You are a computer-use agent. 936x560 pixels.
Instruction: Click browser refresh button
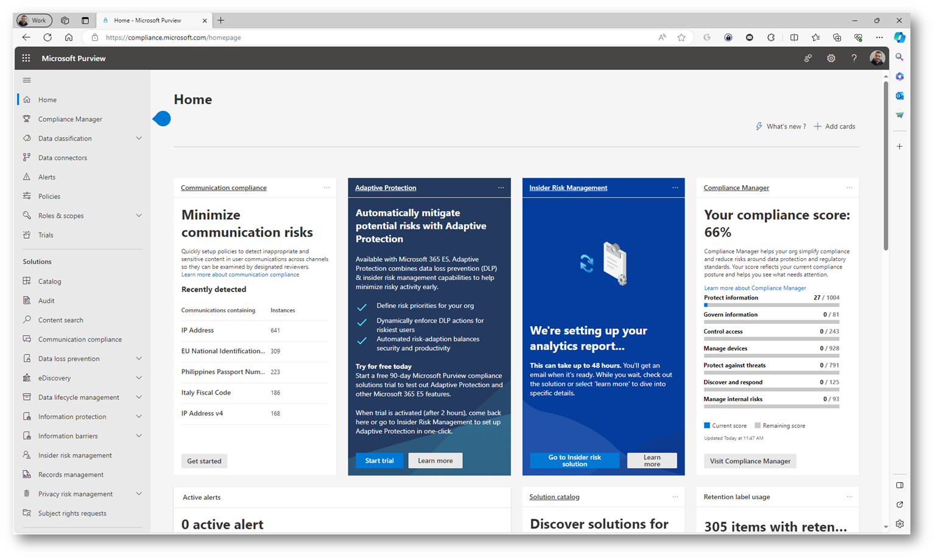tap(48, 37)
